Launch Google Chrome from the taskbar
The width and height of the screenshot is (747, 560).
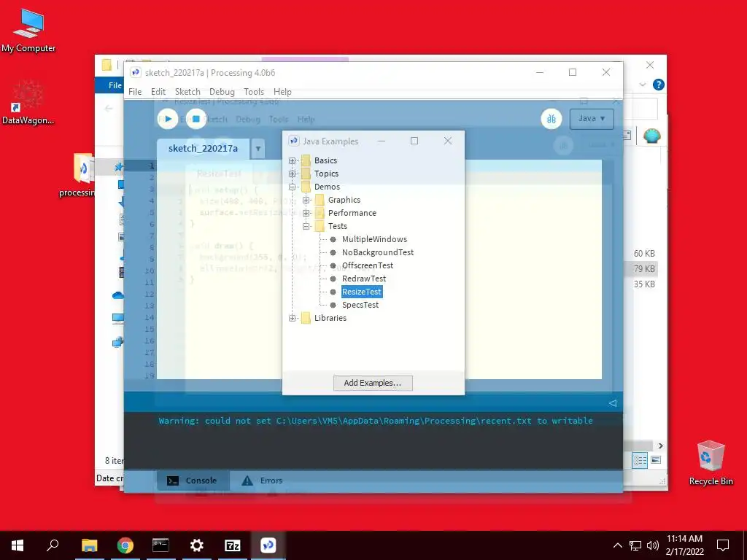(x=125, y=545)
